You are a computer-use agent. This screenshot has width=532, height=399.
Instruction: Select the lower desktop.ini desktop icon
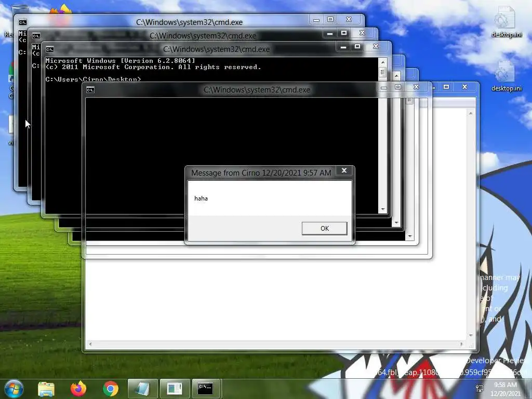506,76
